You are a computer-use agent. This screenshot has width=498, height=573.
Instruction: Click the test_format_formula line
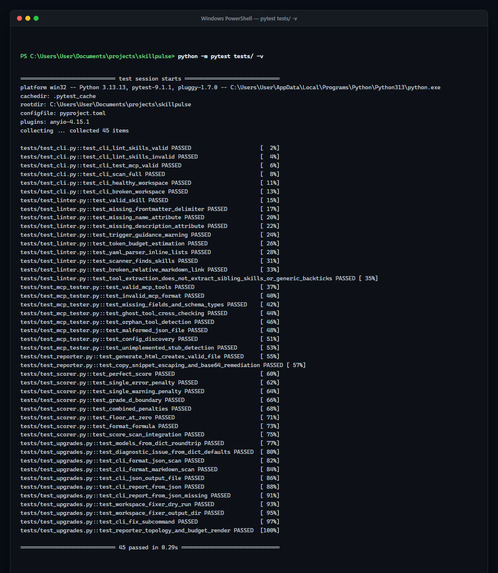(150, 426)
